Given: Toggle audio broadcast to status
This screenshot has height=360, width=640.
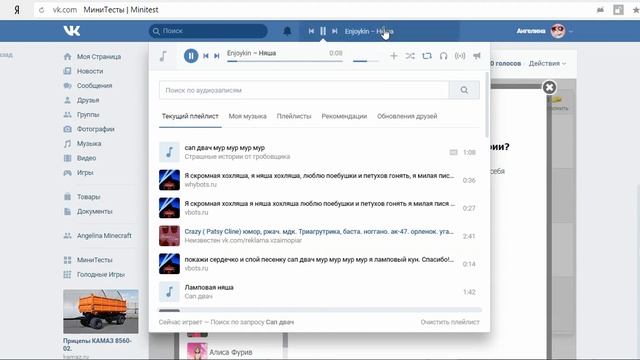Looking at the screenshot, I should click(460, 56).
